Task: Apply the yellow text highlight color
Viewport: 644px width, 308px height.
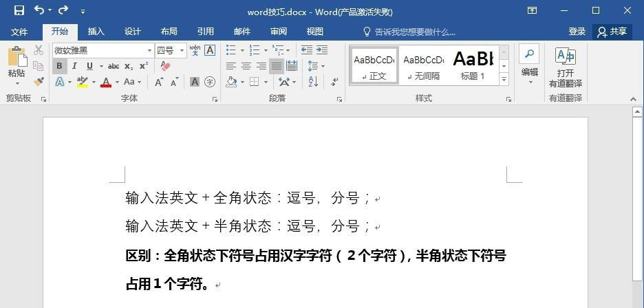Action: click(83, 82)
